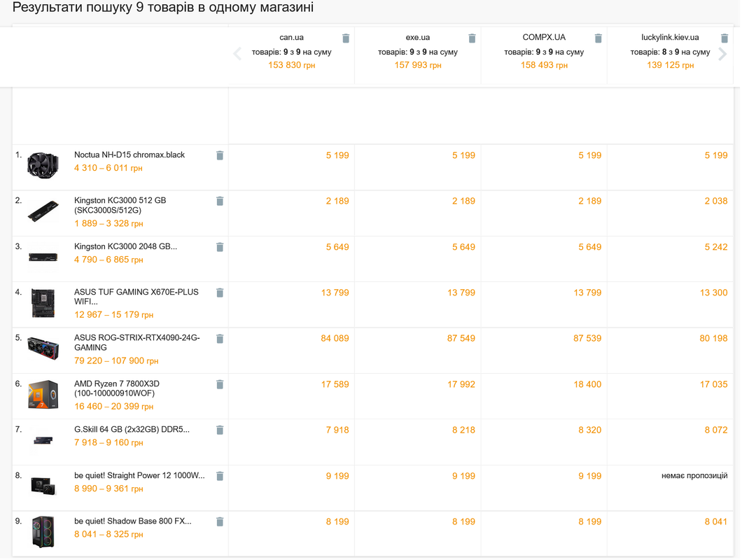Show previous stores with left arrow
Viewport: 742px width, 560px height.
237,53
